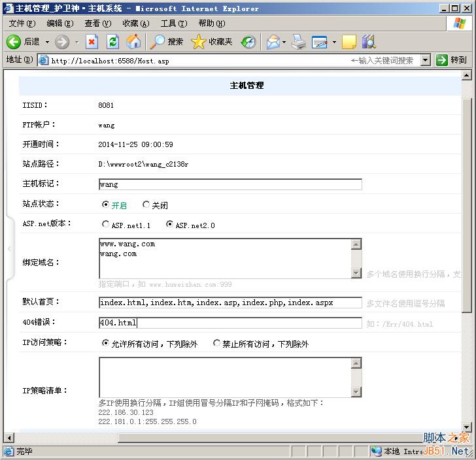Click the 搜索 (Search) toolbar button

tap(167, 42)
